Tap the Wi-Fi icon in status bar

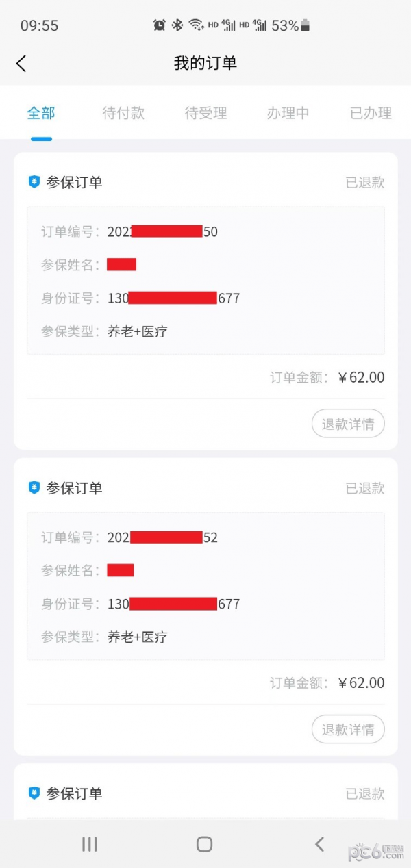coord(197,25)
